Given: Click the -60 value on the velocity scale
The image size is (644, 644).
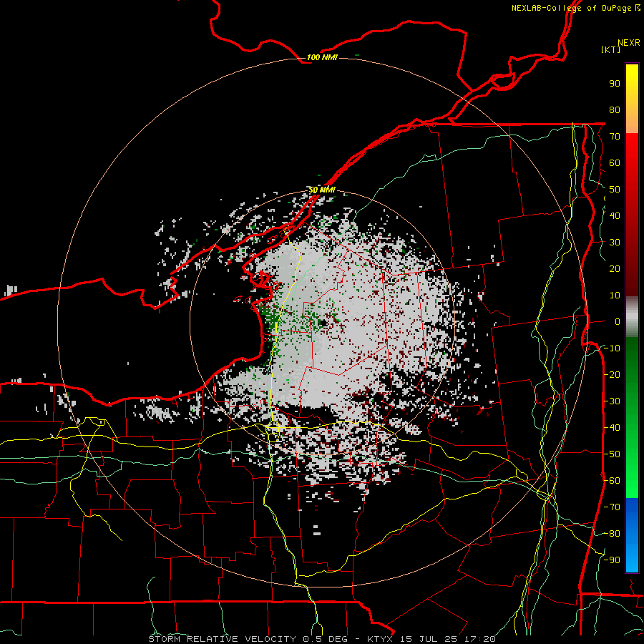Looking at the screenshot, I should click(x=612, y=481).
